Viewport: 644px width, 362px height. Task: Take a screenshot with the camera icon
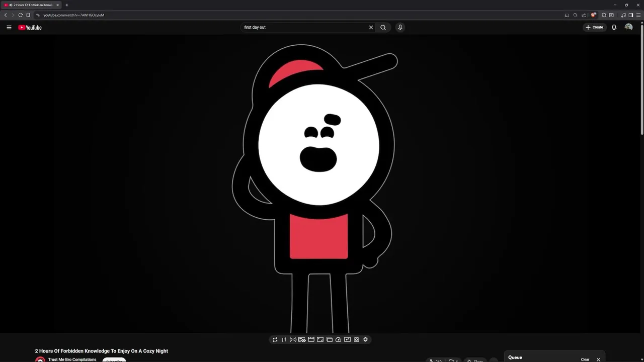(356, 339)
